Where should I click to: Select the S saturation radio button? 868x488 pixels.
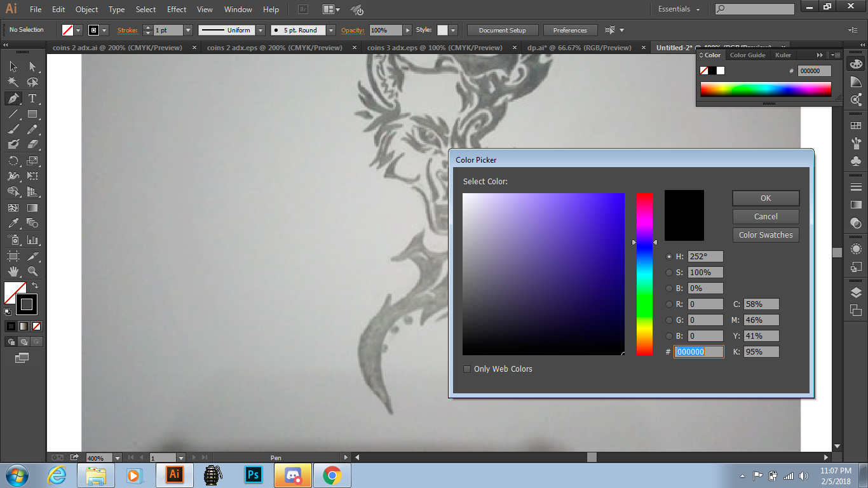click(668, 273)
